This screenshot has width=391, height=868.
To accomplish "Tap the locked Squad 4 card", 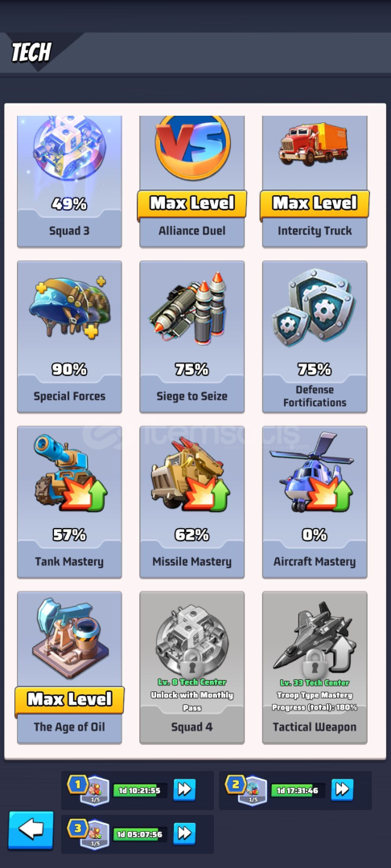I will [x=192, y=668].
